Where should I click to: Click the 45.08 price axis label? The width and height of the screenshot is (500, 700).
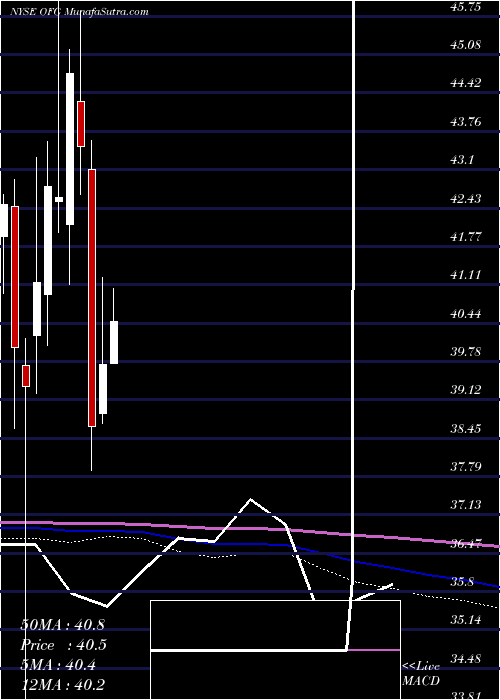[466, 45]
